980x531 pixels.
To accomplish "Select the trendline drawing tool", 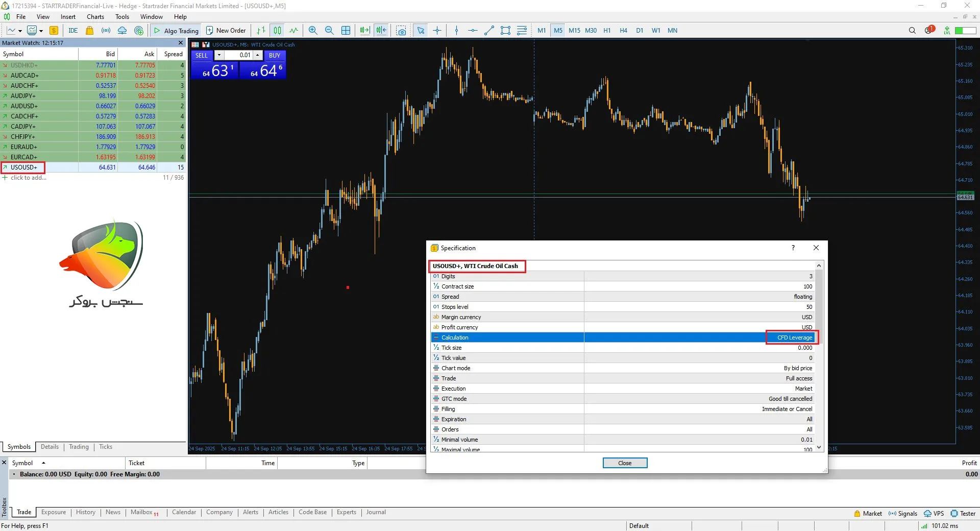I will (489, 31).
